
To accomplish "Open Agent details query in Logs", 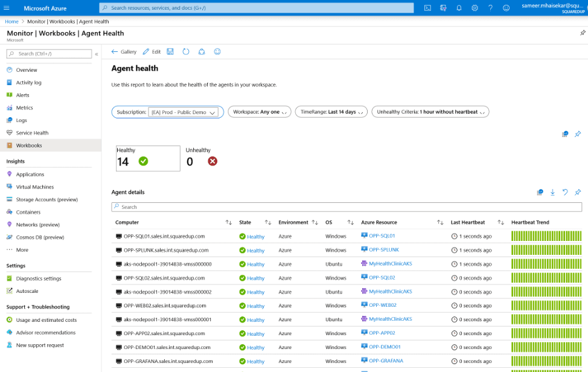I will pyautogui.click(x=540, y=193).
